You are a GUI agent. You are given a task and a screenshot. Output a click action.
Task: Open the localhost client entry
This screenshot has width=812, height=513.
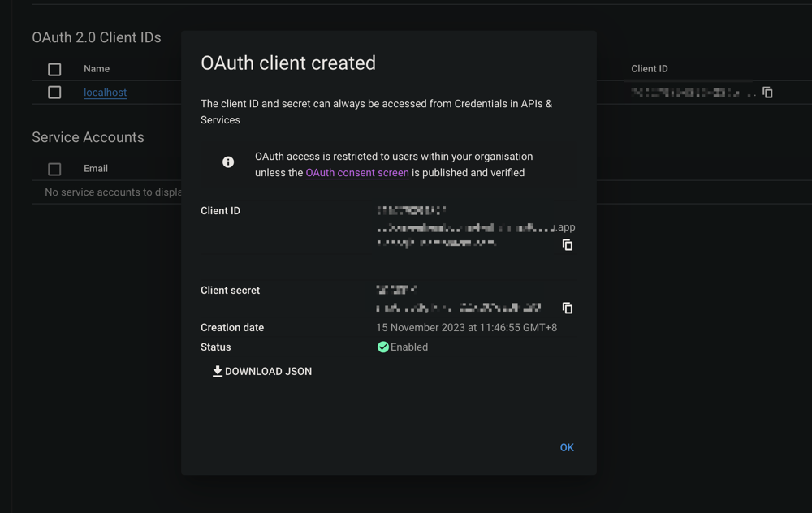pos(105,93)
